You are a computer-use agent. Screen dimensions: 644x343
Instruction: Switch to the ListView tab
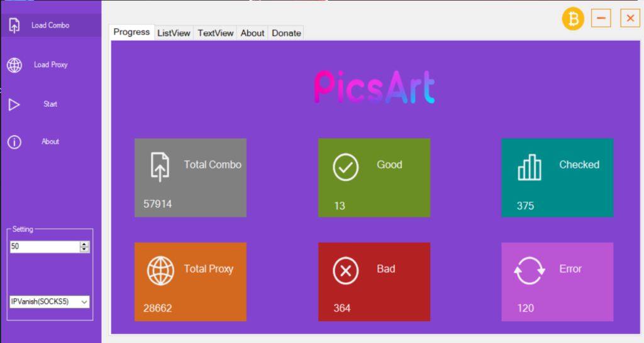click(174, 33)
